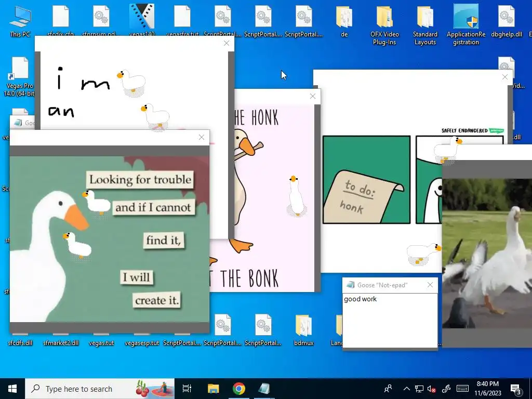Click the Goose Not-epad text area

[x=390, y=320]
